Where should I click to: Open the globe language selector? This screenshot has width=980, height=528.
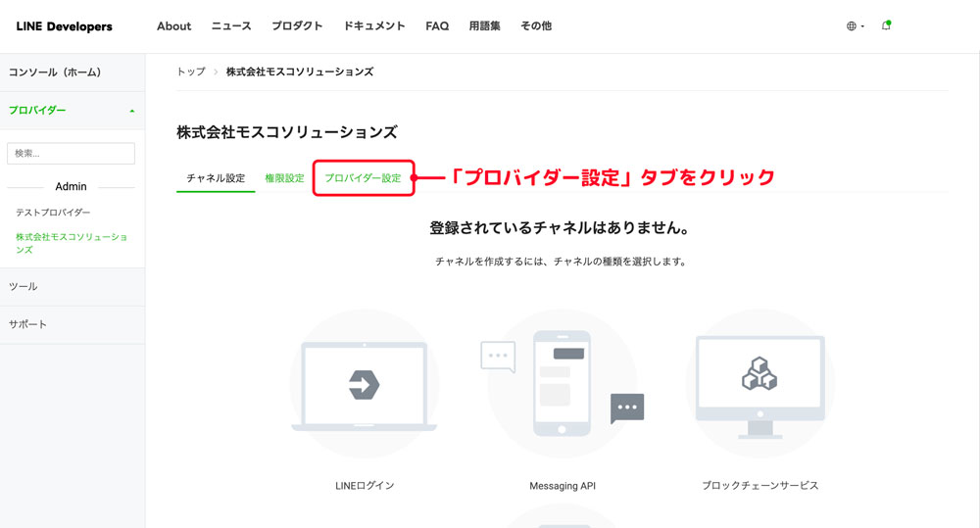pos(855,26)
